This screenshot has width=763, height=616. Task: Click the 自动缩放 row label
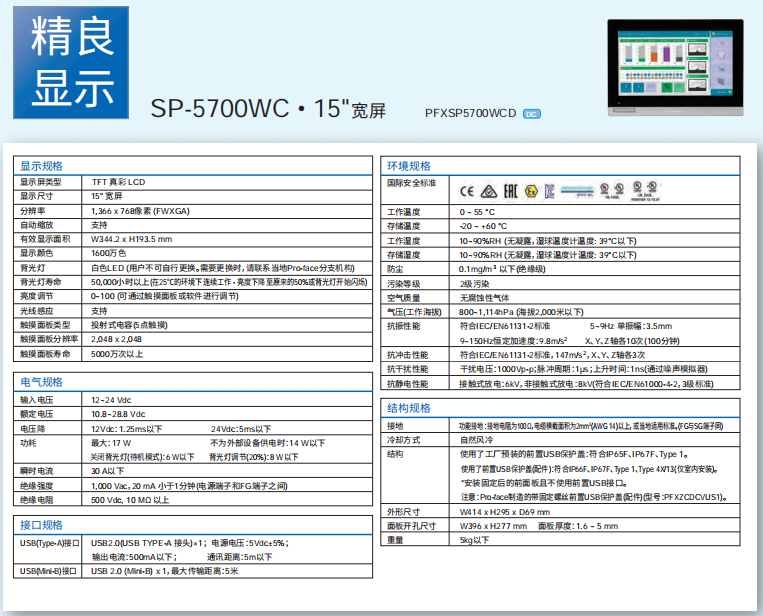pos(36,225)
